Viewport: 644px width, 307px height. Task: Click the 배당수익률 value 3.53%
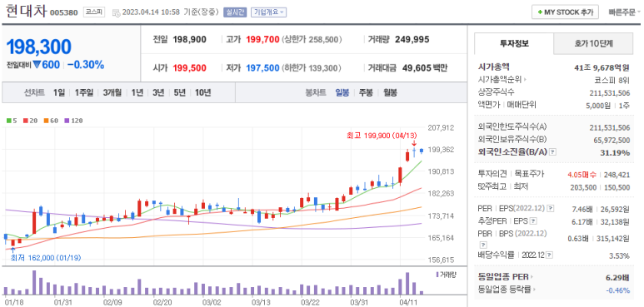click(x=620, y=255)
